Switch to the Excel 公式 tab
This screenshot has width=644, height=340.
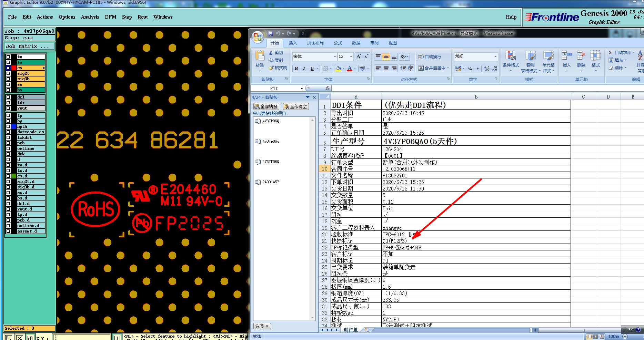click(338, 43)
